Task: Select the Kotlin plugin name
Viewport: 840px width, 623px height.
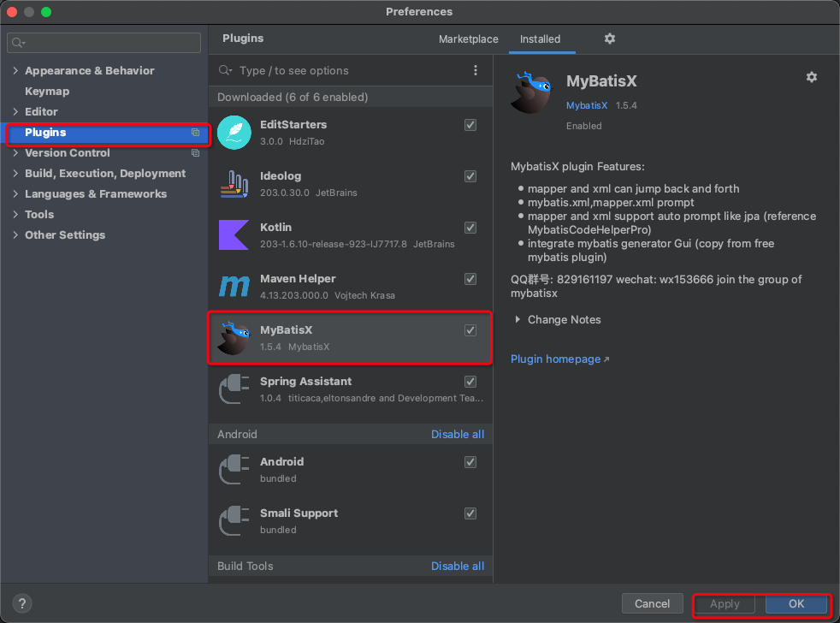Action: click(x=276, y=228)
